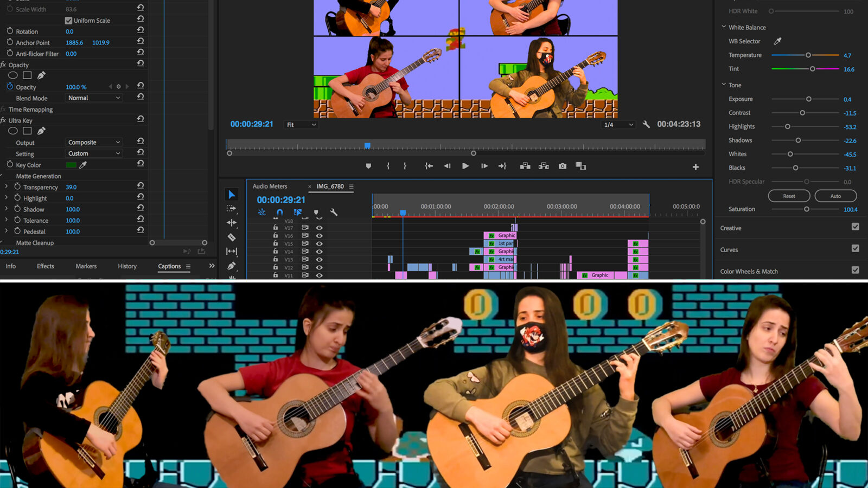The height and width of the screenshot is (488, 868).
Task: Click the Extract button
Action: coord(544,166)
